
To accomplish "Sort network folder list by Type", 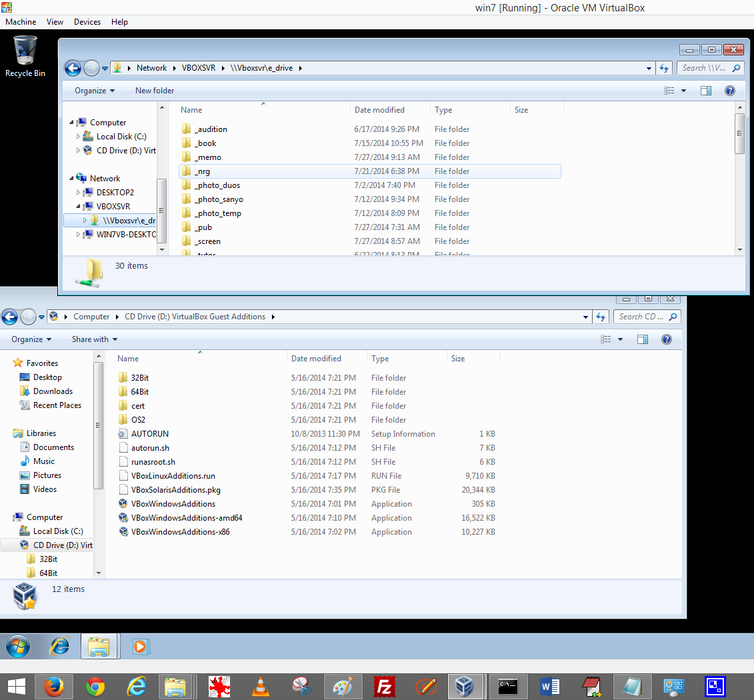I will tap(443, 110).
